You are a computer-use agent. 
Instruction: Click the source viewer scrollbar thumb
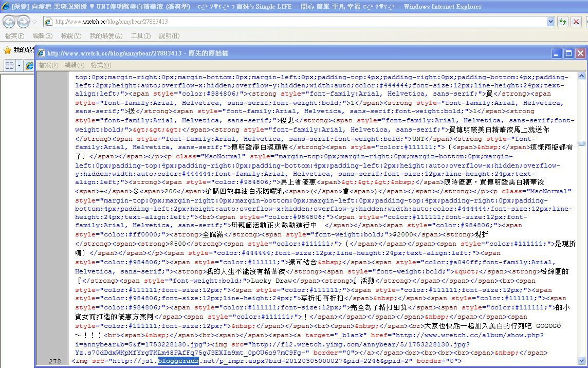[x=582, y=144]
